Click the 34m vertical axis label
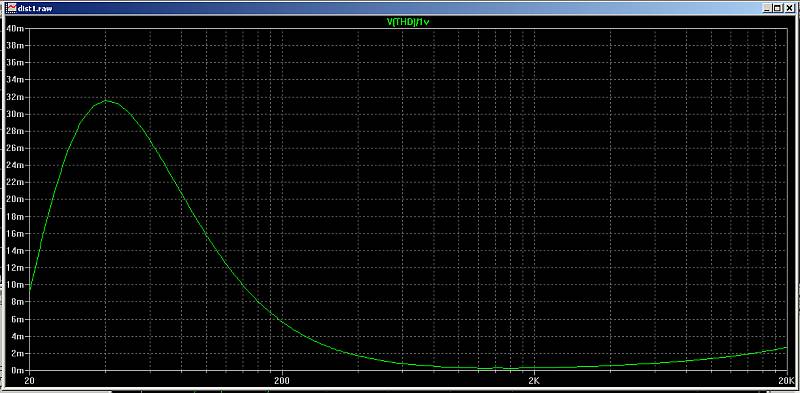The image size is (800, 393). point(14,80)
